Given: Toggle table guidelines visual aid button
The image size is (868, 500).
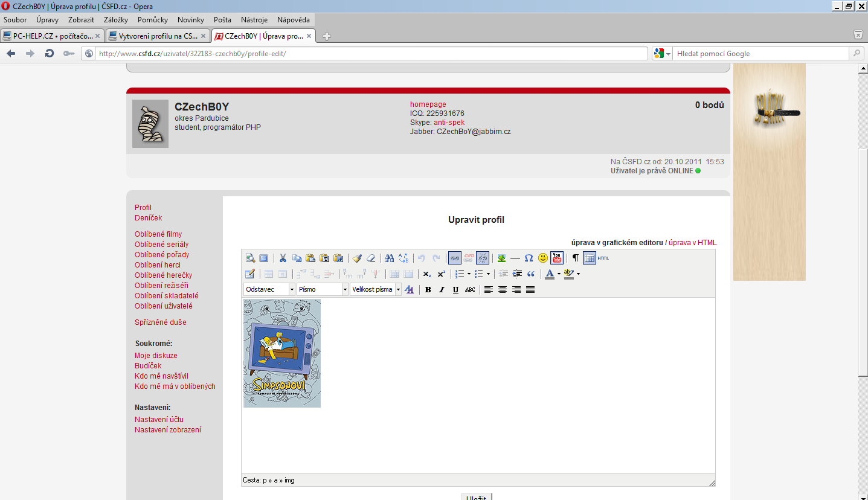Looking at the screenshot, I should coord(590,258).
